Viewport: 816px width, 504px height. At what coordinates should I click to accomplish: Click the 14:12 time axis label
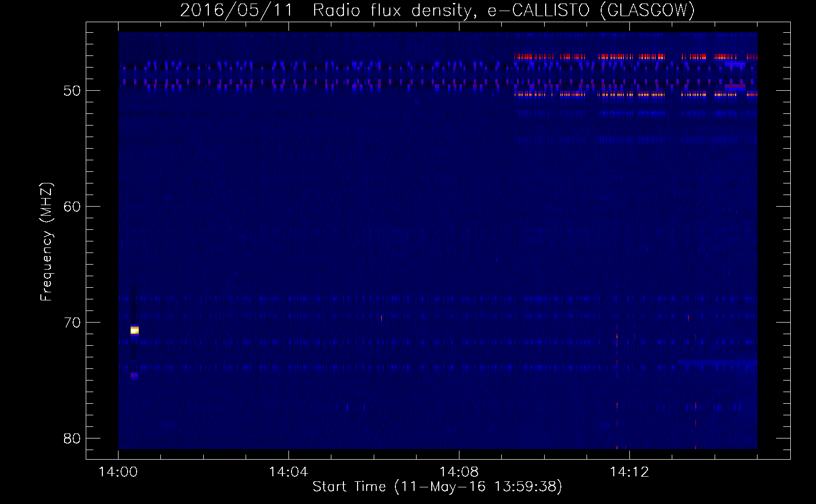(x=629, y=472)
